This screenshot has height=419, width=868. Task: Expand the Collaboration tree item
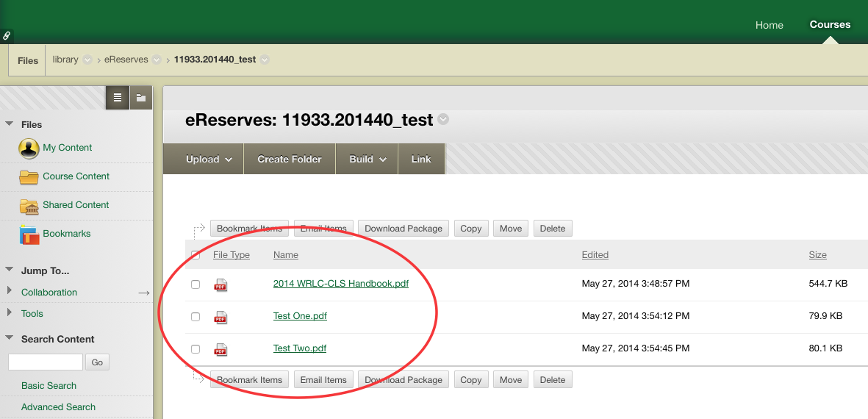9,290
